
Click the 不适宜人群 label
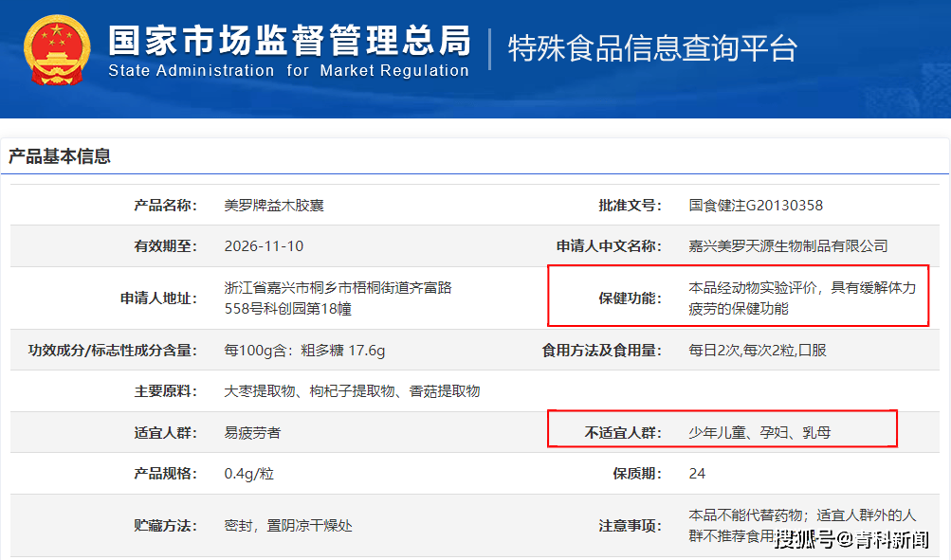coord(623,433)
